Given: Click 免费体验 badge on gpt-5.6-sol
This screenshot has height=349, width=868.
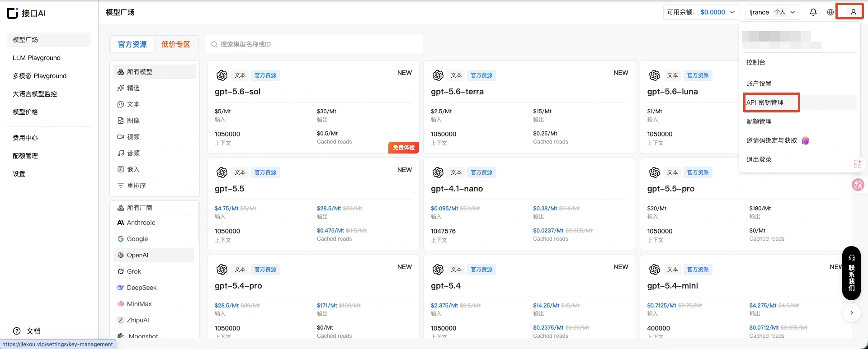Looking at the screenshot, I should point(404,148).
